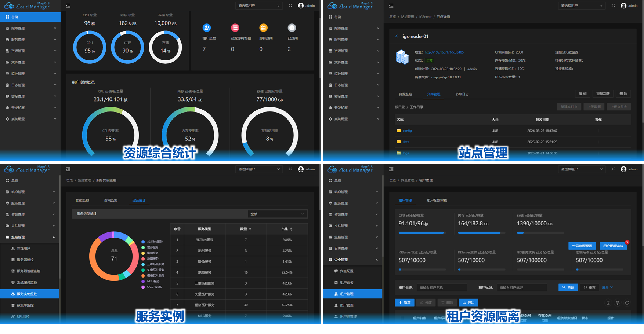644x334 pixels.
Task: Switch to the 租户配额审核 tab
Action: pyautogui.click(x=437, y=201)
